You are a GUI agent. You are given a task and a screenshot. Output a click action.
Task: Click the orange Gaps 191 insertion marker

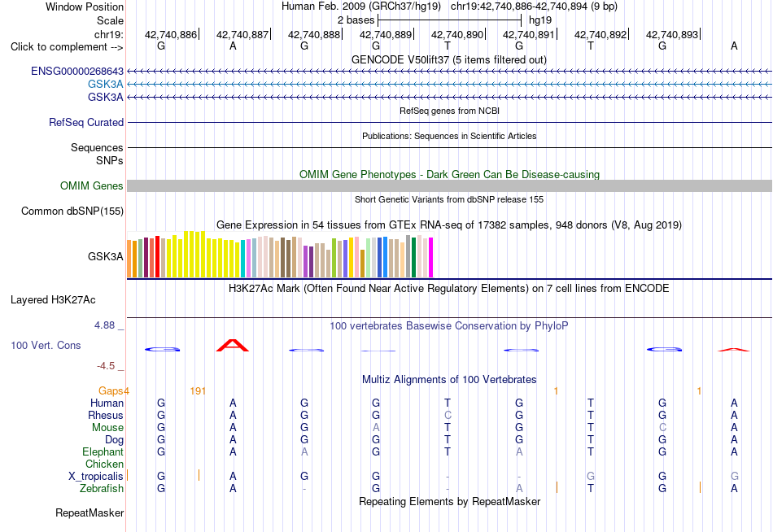click(x=198, y=391)
